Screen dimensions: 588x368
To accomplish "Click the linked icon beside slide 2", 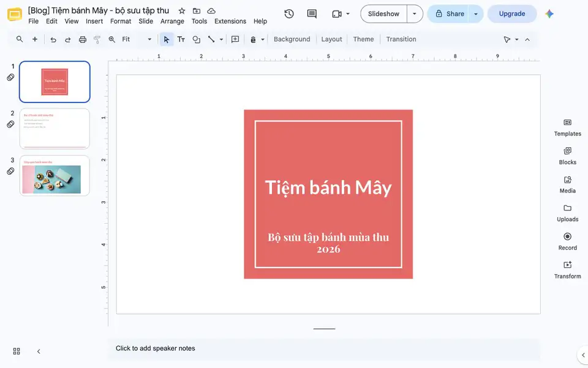I will pyautogui.click(x=10, y=124).
